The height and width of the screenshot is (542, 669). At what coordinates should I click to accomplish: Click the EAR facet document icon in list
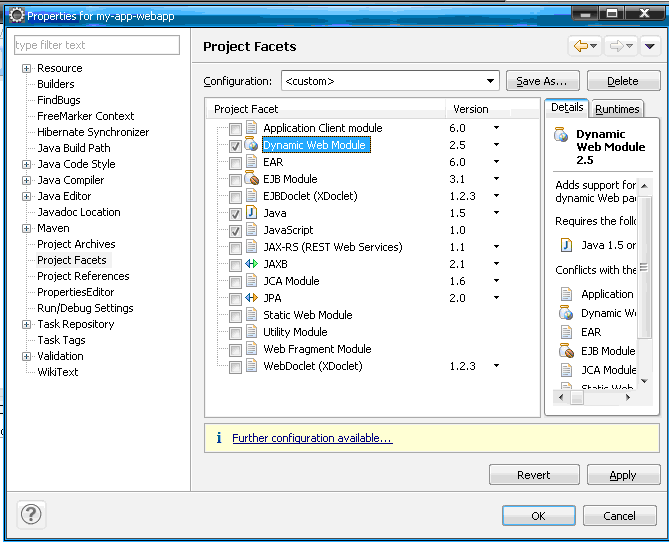pyautogui.click(x=251, y=161)
